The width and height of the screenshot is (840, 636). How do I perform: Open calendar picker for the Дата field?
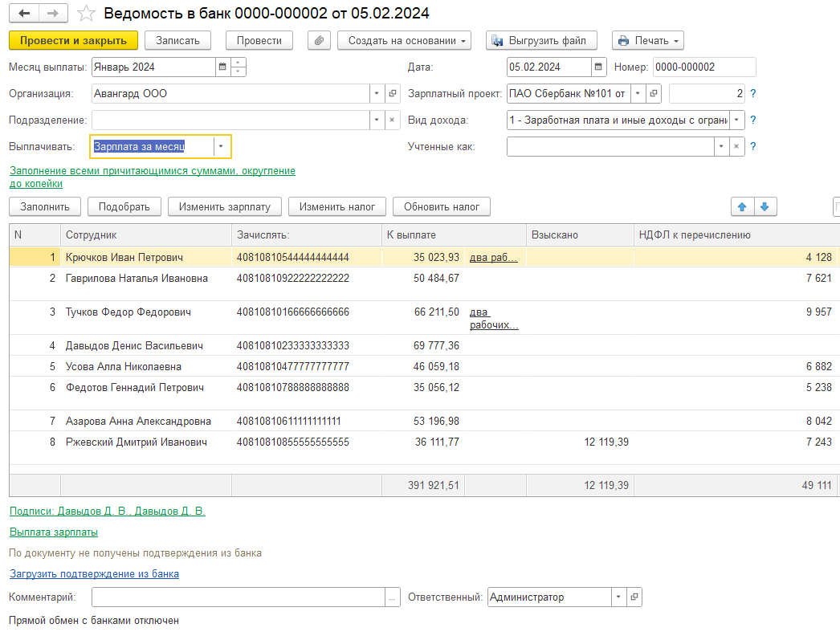point(598,67)
